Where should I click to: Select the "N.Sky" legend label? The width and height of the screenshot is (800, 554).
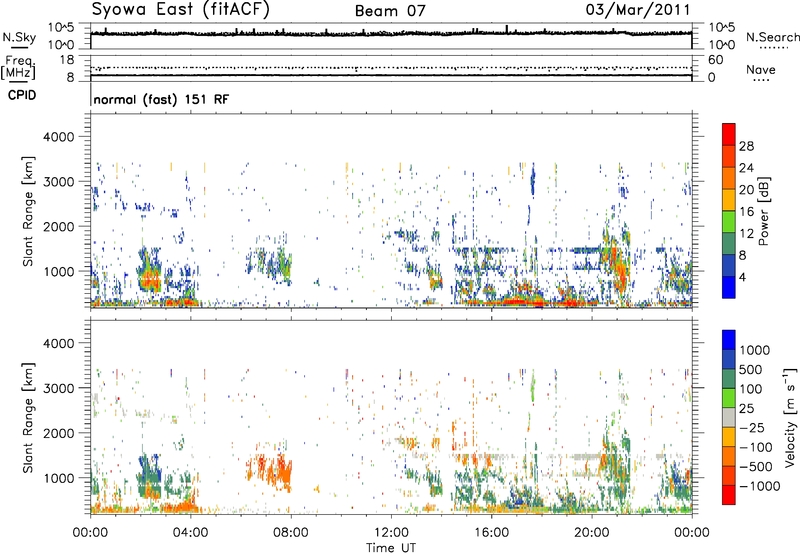click(x=19, y=37)
